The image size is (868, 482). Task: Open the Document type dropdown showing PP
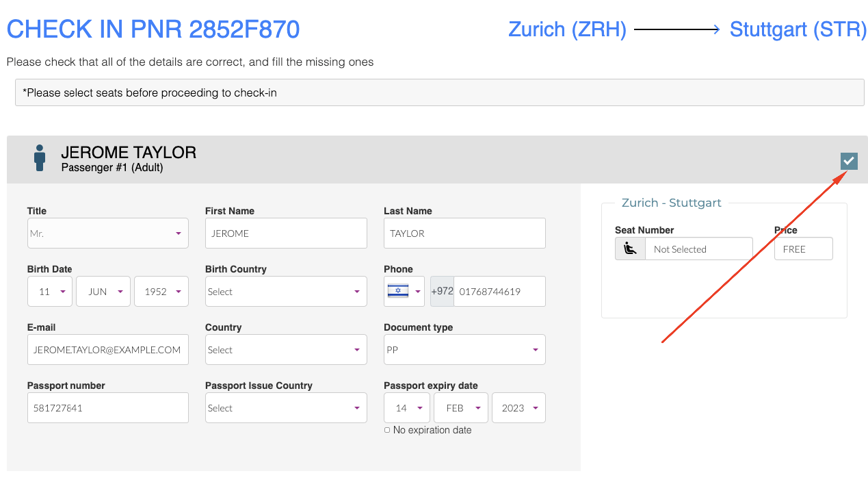[464, 350]
